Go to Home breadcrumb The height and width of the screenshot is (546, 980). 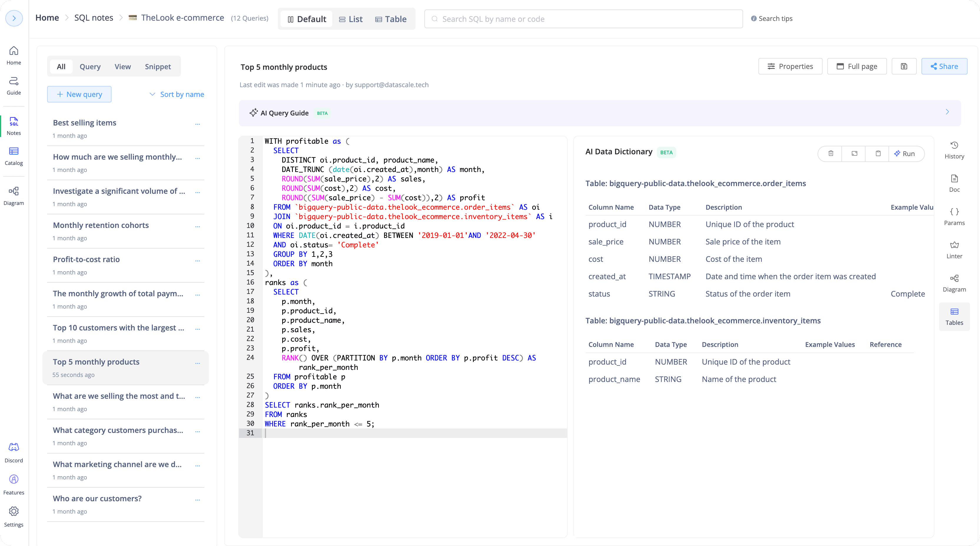point(47,17)
